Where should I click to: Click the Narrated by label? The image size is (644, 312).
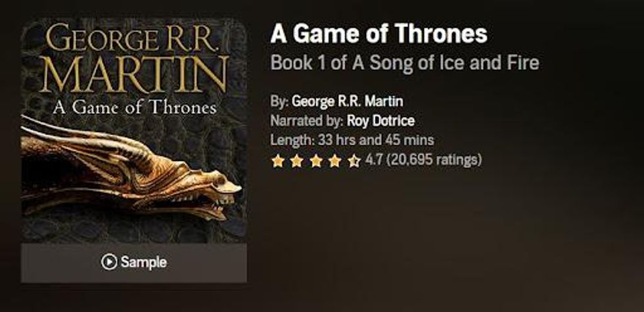(307, 121)
